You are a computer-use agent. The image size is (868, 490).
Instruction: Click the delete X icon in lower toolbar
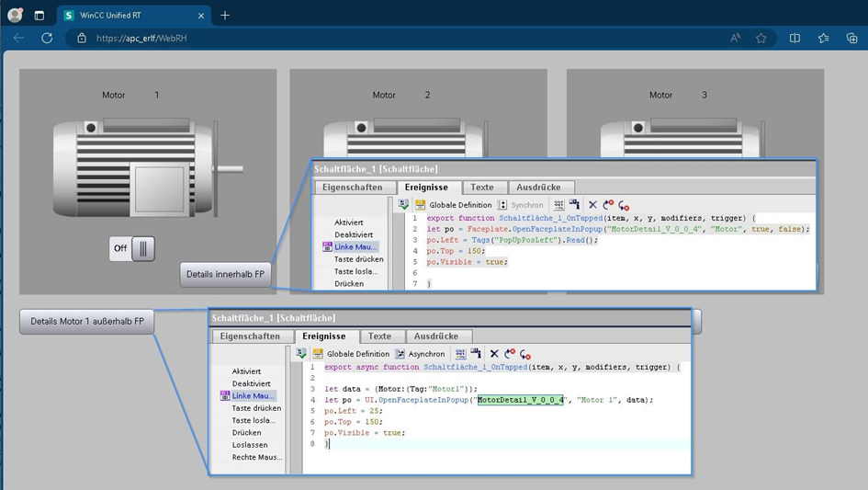click(x=494, y=354)
